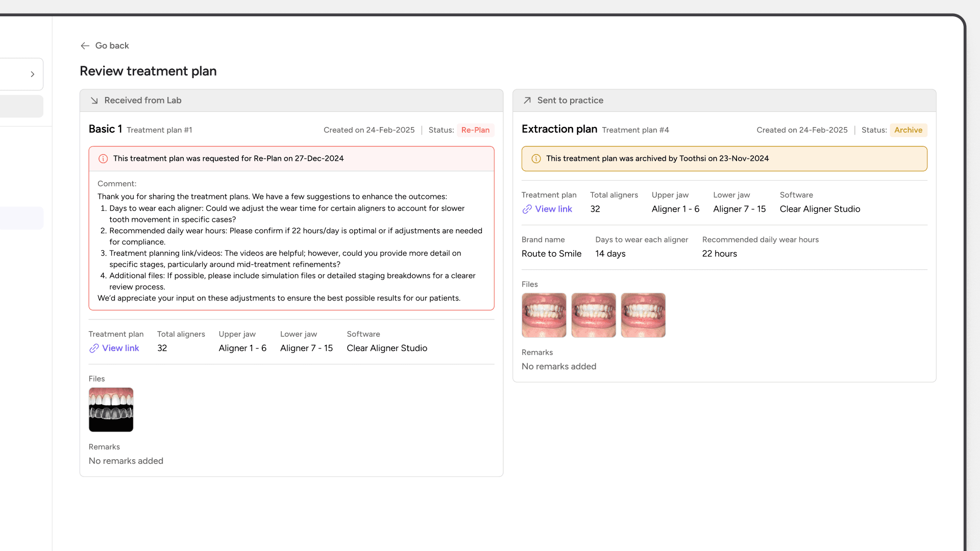Image resolution: width=980 pixels, height=551 pixels.
Task: Select the Sent to practice panel header
Action: [x=724, y=101]
